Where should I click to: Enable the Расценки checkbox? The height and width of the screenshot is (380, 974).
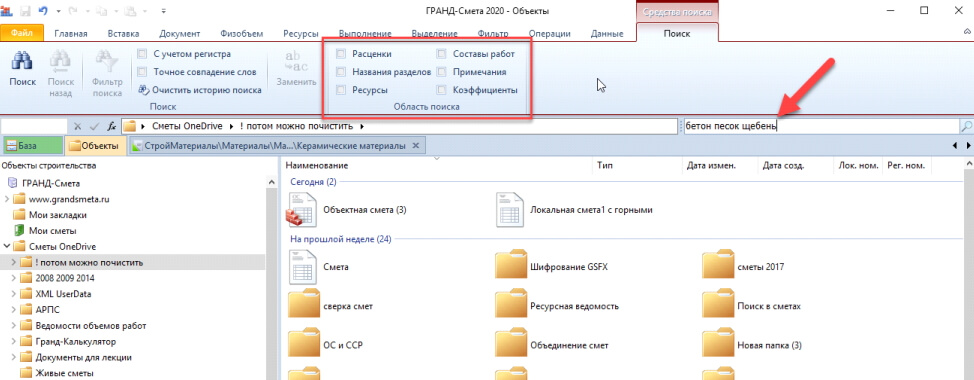340,54
